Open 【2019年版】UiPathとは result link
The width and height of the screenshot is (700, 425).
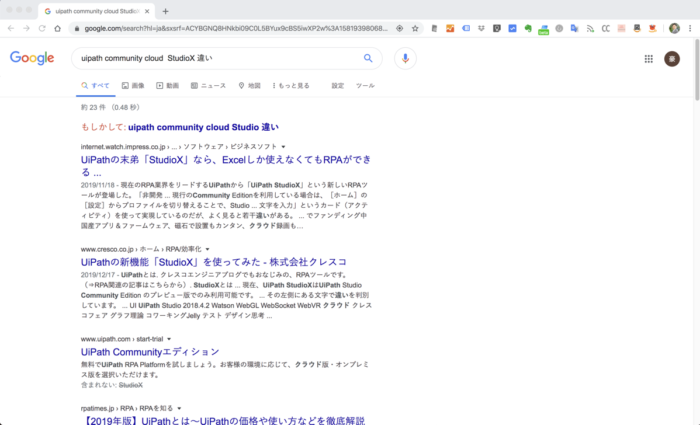[x=223, y=421]
